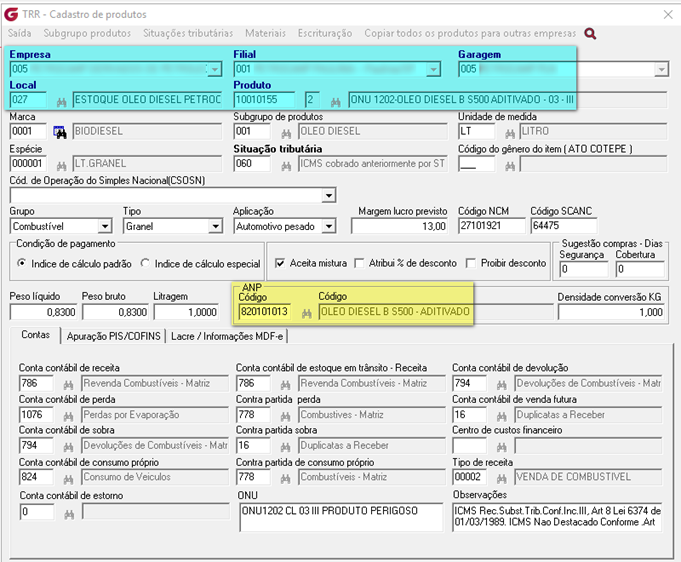Open the Escrituração menu

[x=325, y=33]
